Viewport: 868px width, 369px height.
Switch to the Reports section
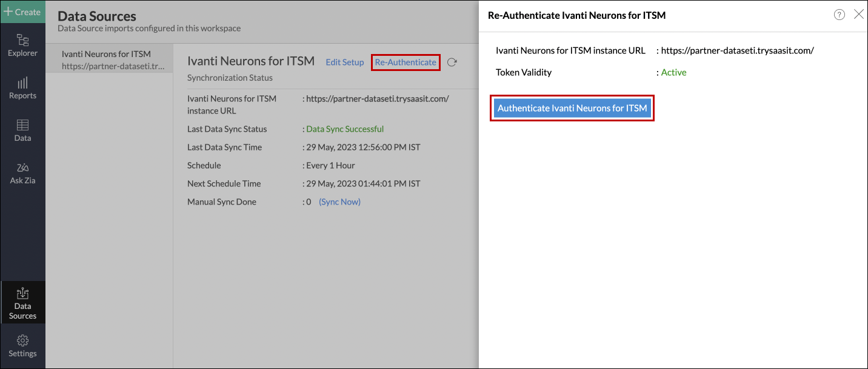point(22,89)
